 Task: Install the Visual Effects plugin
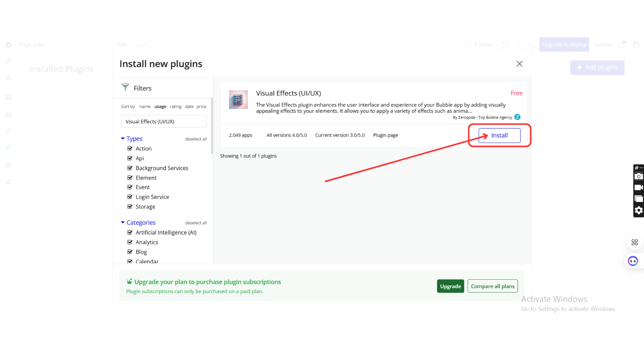499,136
